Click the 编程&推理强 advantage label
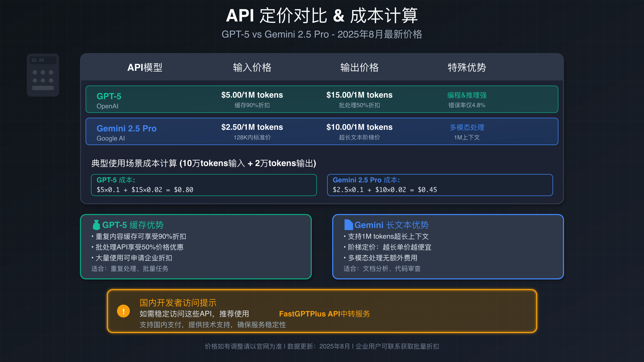644x362 pixels. click(467, 95)
